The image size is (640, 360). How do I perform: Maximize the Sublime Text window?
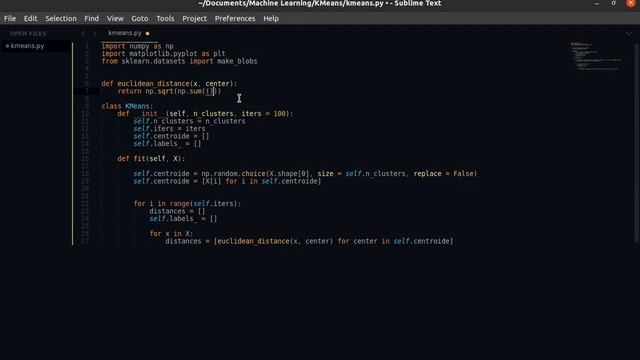point(613,3)
